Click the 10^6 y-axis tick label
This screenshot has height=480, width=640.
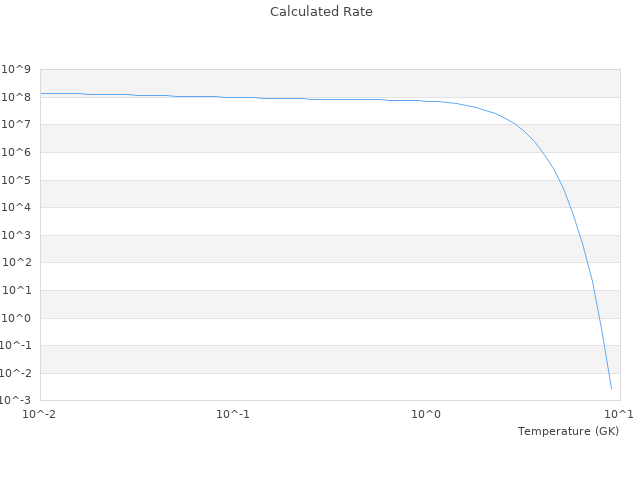[x=16, y=153]
